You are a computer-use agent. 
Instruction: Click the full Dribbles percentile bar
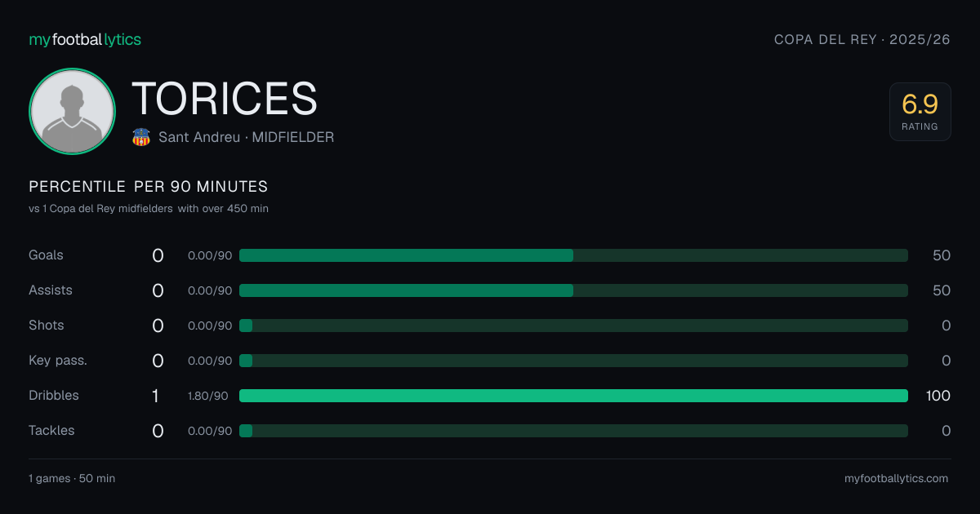573,396
